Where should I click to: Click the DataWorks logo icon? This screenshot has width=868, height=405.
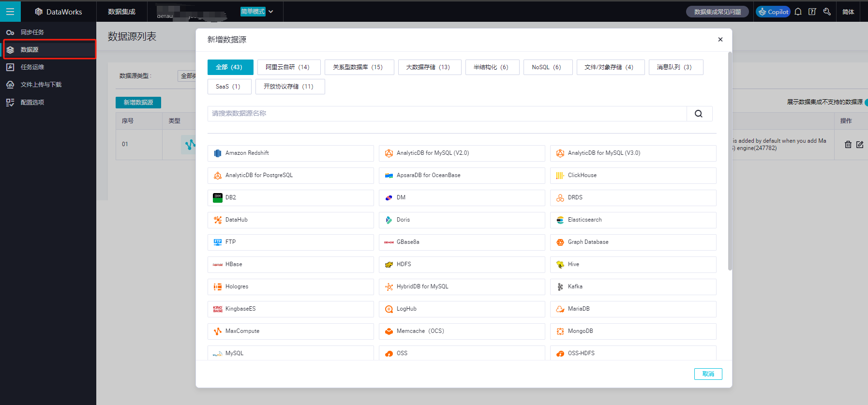click(39, 12)
